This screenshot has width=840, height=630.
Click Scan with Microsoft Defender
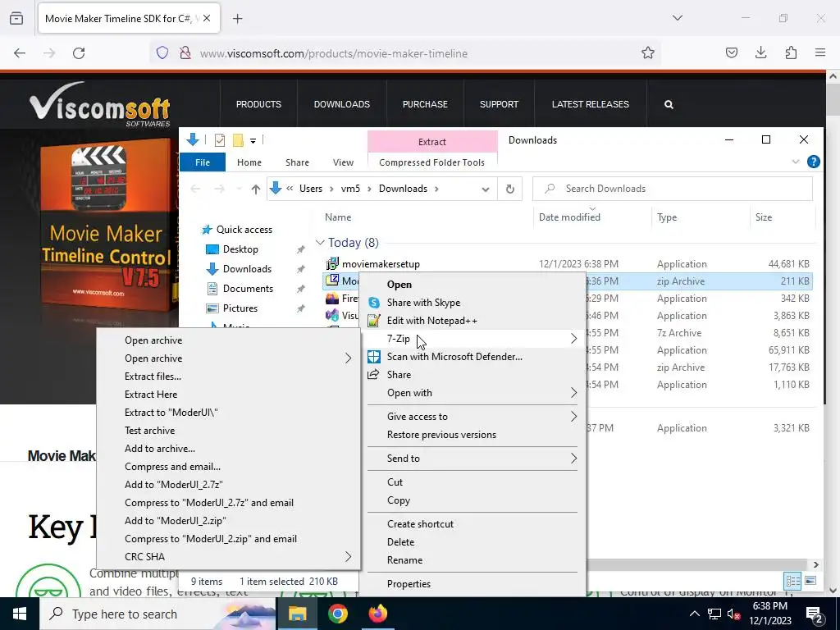(454, 357)
